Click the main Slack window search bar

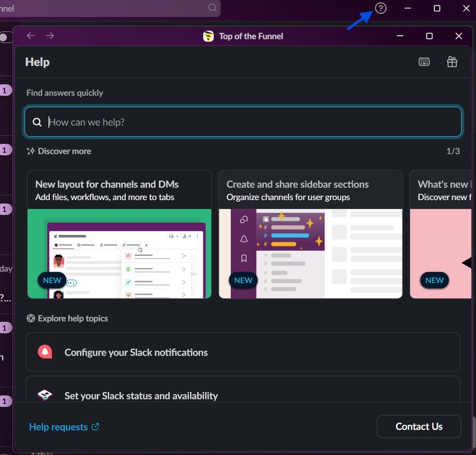tap(109, 8)
